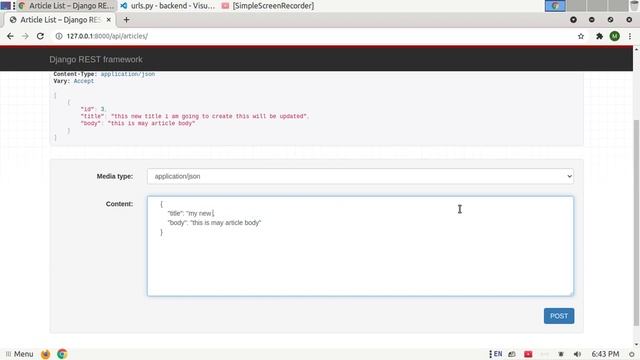
Task: Open the Chrome three-dot menu
Action: 630,36
